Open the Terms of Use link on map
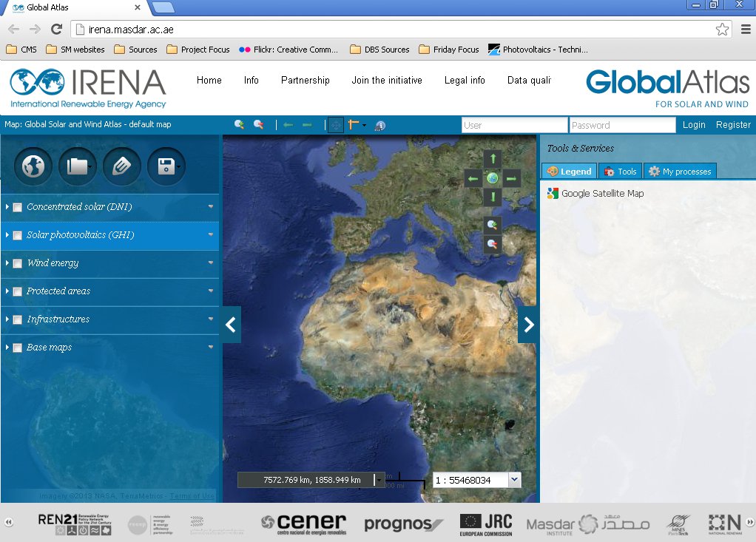The height and width of the screenshot is (542, 756). pos(192,495)
